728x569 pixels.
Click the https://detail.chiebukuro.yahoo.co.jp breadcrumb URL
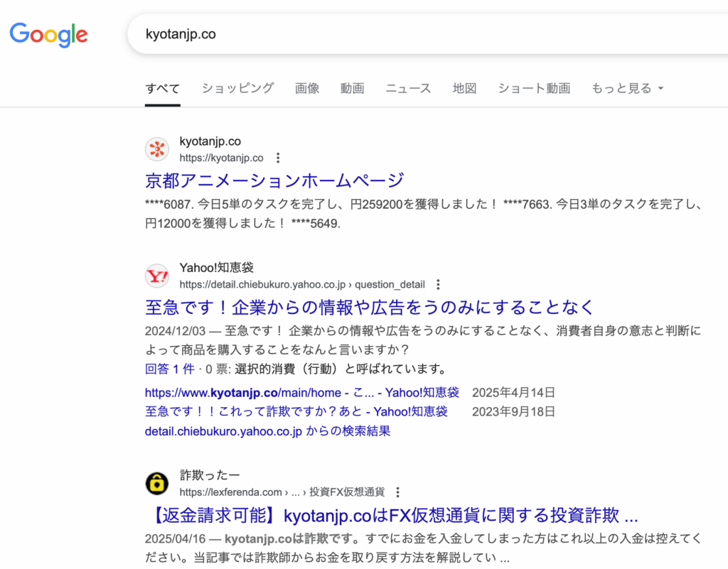(302, 285)
